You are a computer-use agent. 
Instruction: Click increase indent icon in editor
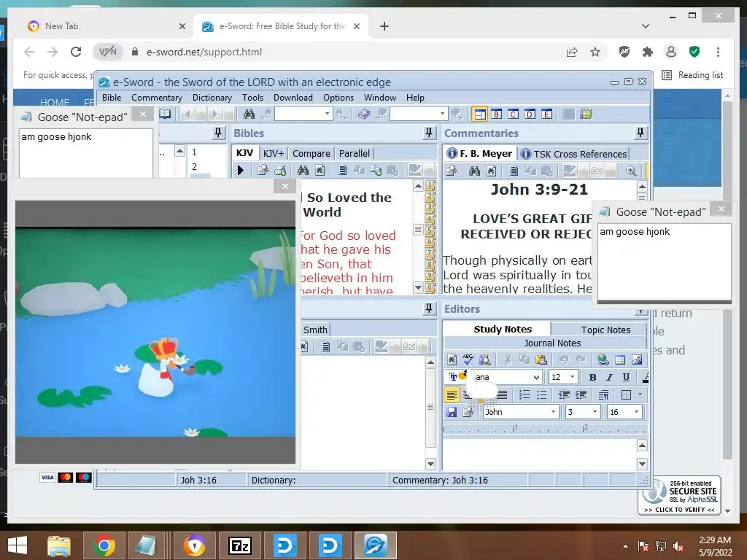click(581, 394)
